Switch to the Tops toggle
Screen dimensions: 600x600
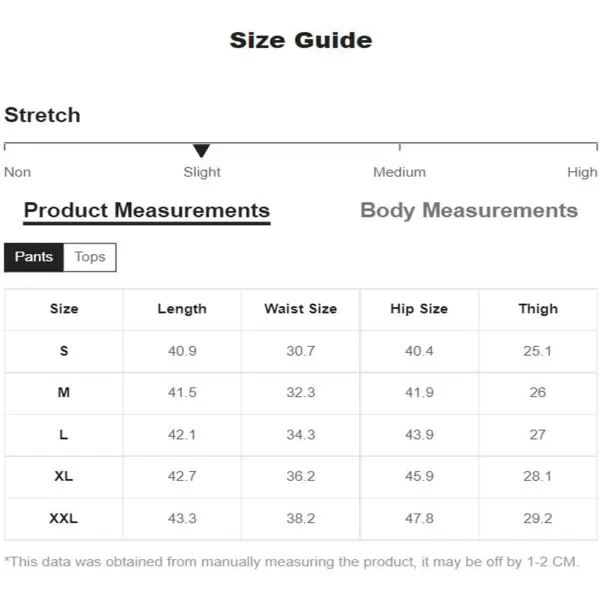pyautogui.click(x=90, y=257)
